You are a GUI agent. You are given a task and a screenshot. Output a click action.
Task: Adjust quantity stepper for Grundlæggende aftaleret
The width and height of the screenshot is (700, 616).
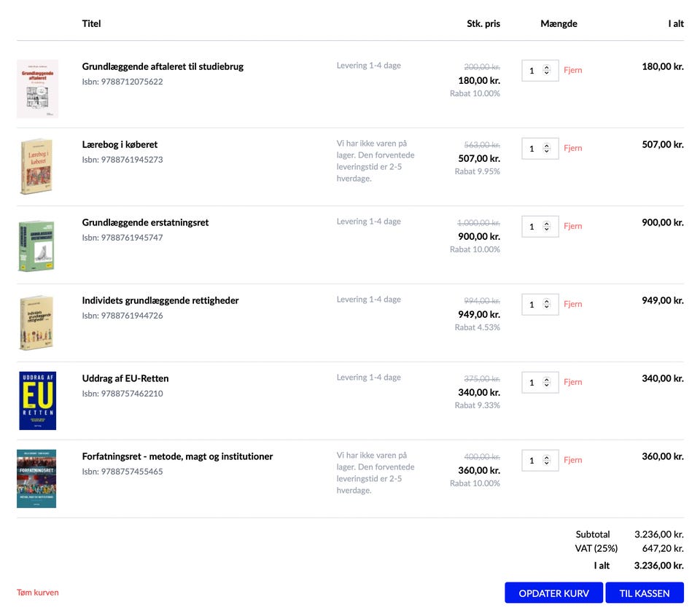[x=547, y=71]
